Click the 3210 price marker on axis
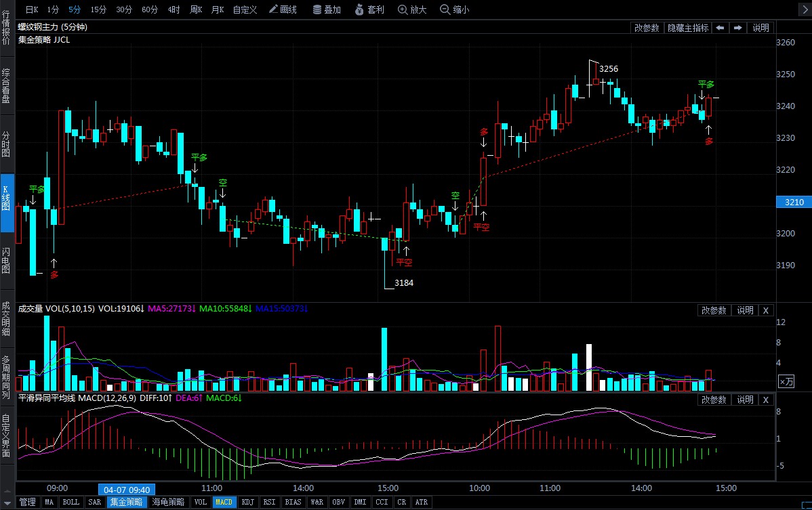 click(794, 203)
